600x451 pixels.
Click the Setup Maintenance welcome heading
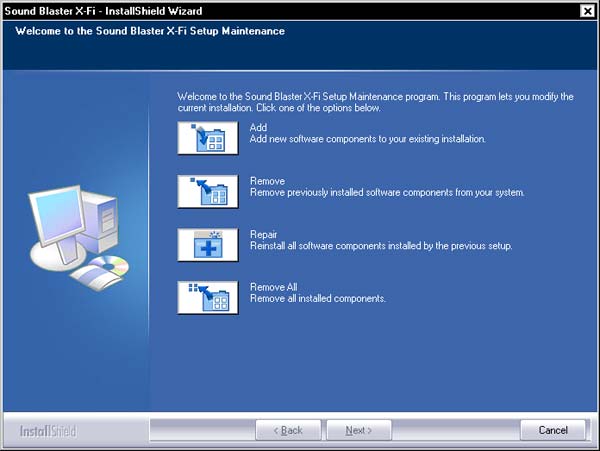coord(150,31)
